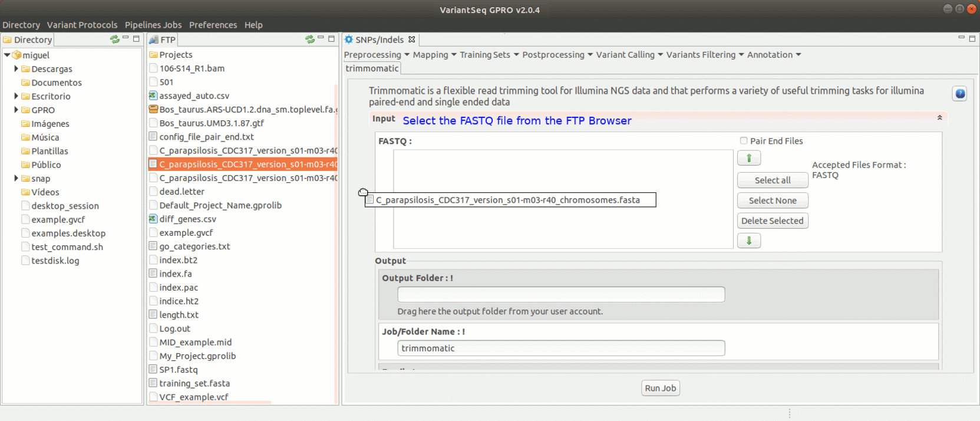Refresh the Directory panel
This screenshot has height=421, width=980.
pyautogui.click(x=114, y=40)
